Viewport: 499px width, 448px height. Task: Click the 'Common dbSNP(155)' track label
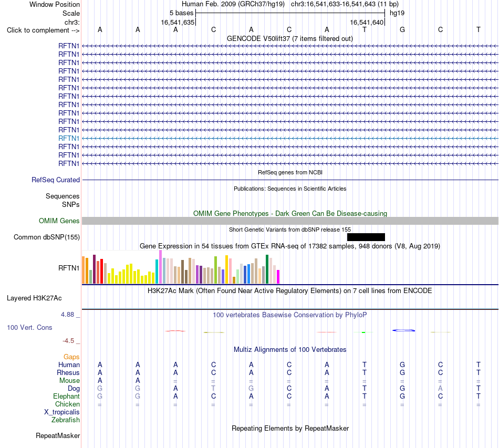(x=47, y=237)
